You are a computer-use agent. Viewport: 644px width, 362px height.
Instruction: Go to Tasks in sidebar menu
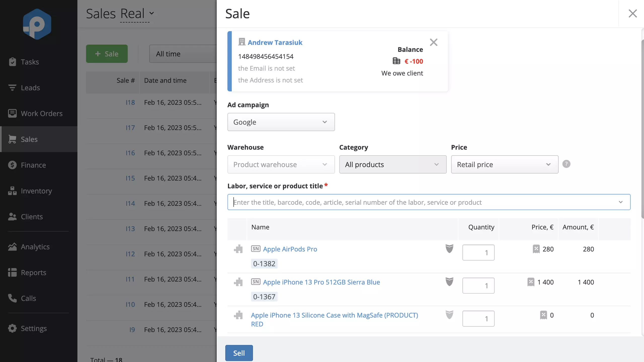click(39, 62)
